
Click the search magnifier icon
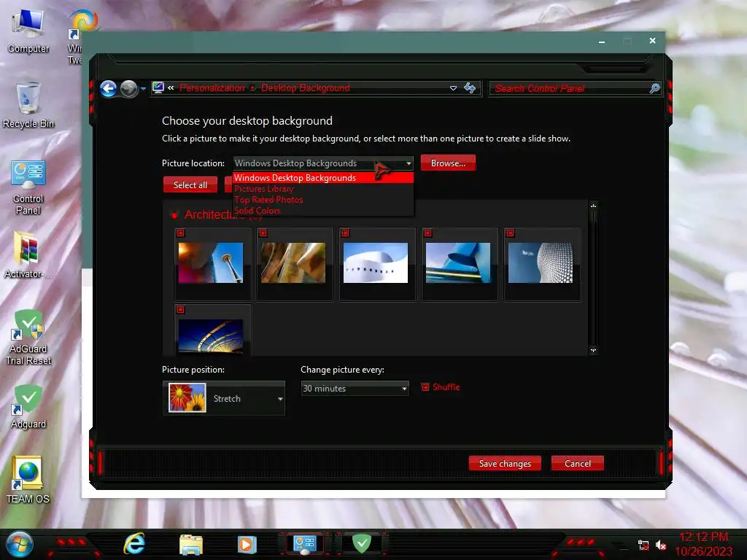pos(654,88)
